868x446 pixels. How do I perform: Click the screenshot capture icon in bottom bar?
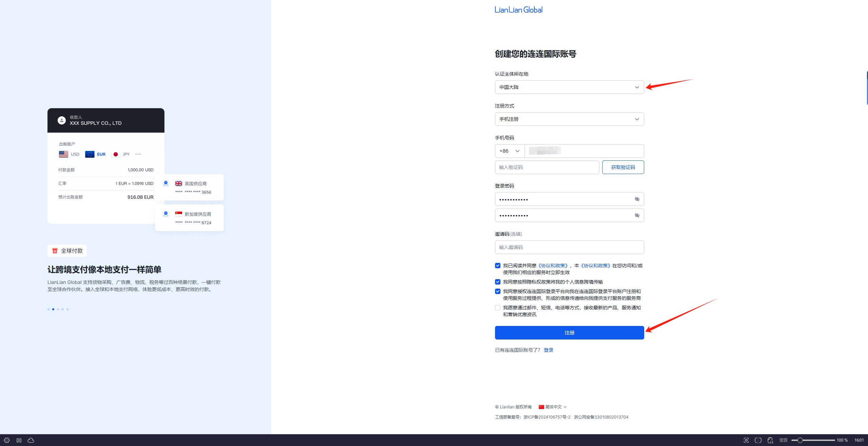coord(746,440)
